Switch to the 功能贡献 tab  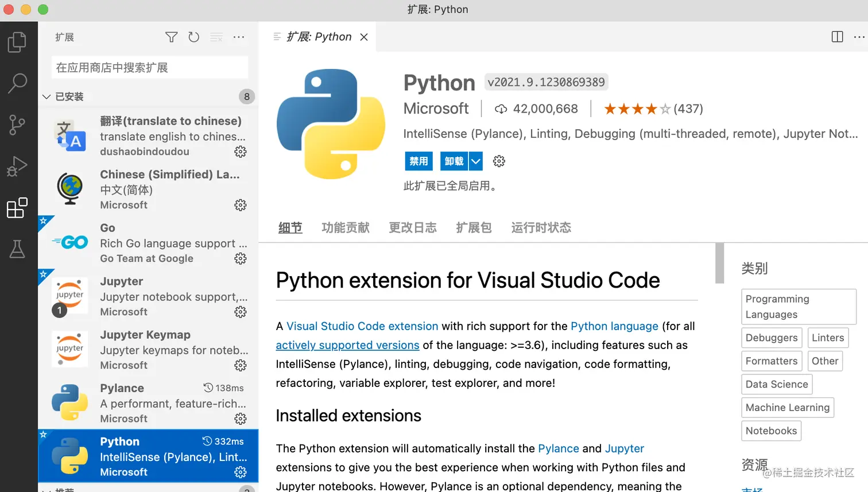coord(346,228)
